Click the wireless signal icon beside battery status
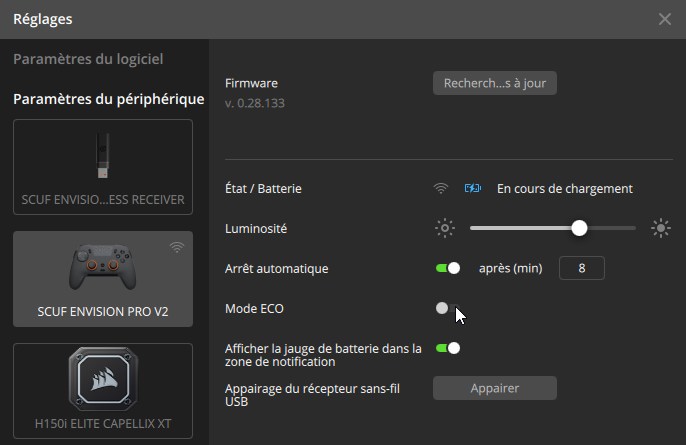This screenshot has height=445, width=686. pos(441,188)
